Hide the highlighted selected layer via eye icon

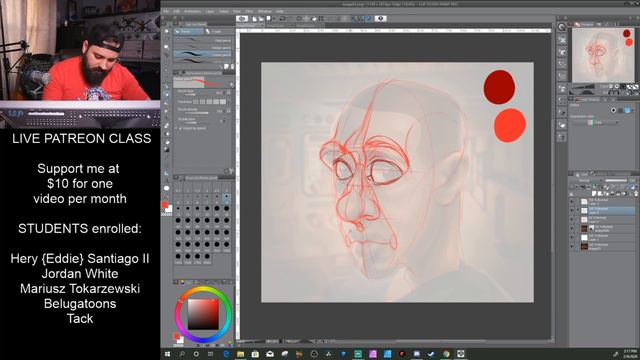click(572, 211)
